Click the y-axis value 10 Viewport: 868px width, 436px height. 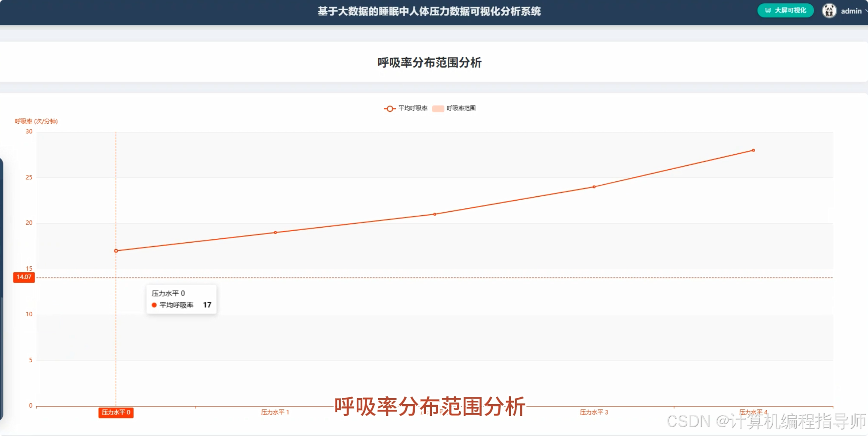coord(29,314)
